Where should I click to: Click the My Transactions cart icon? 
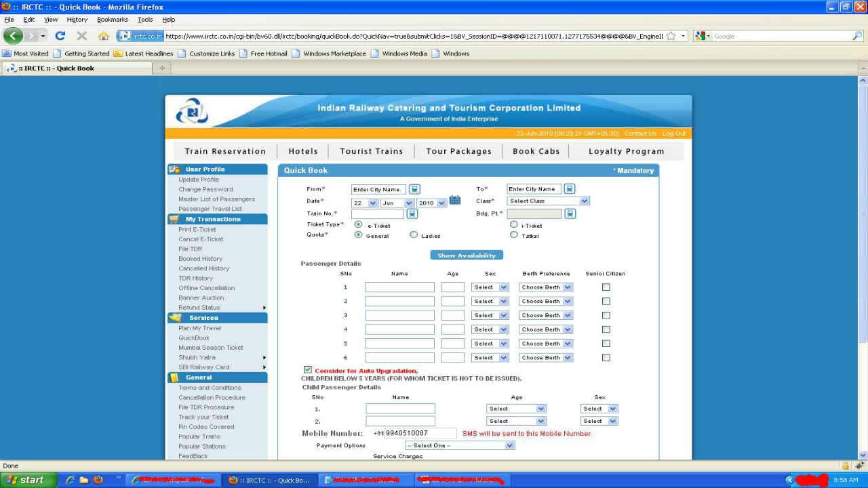174,218
